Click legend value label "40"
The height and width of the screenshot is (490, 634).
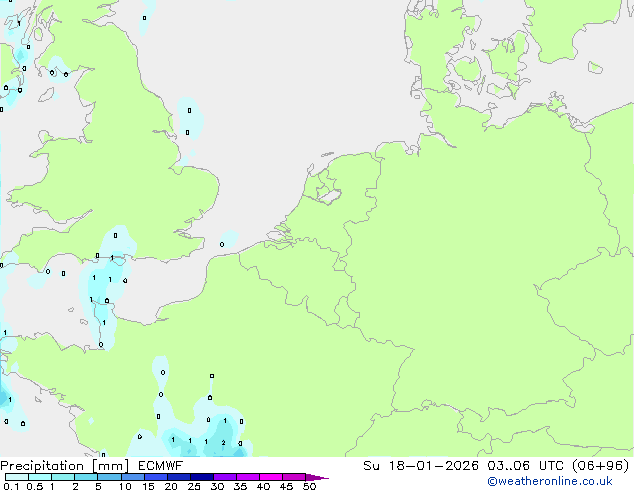tap(264, 486)
